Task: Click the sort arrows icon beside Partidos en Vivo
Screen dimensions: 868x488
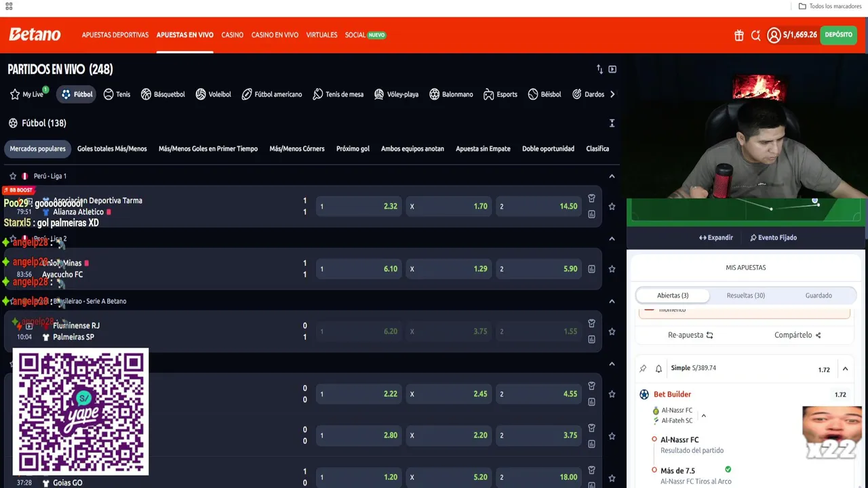Action: point(599,69)
